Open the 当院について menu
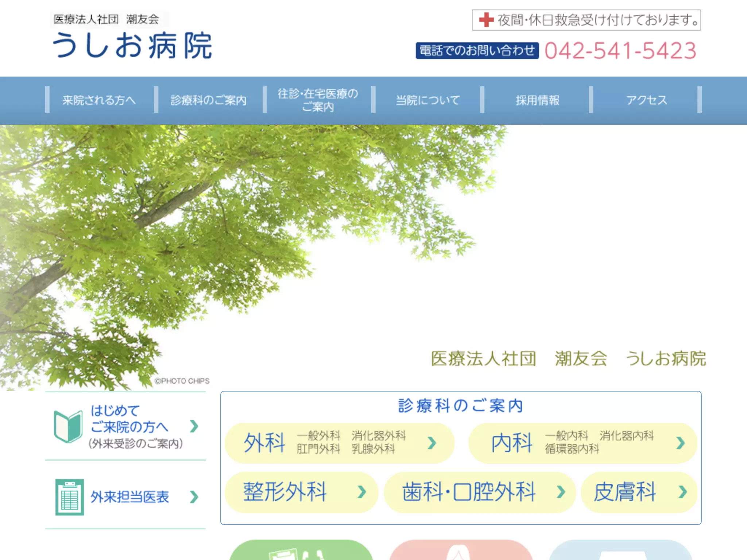The image size is (747, 560). (427, 100)
